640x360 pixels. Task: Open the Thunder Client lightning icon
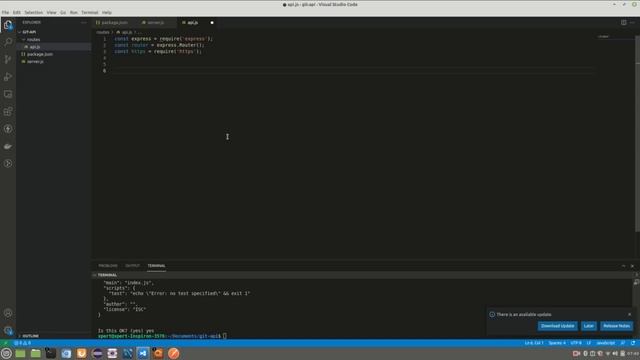coord(8,129)
